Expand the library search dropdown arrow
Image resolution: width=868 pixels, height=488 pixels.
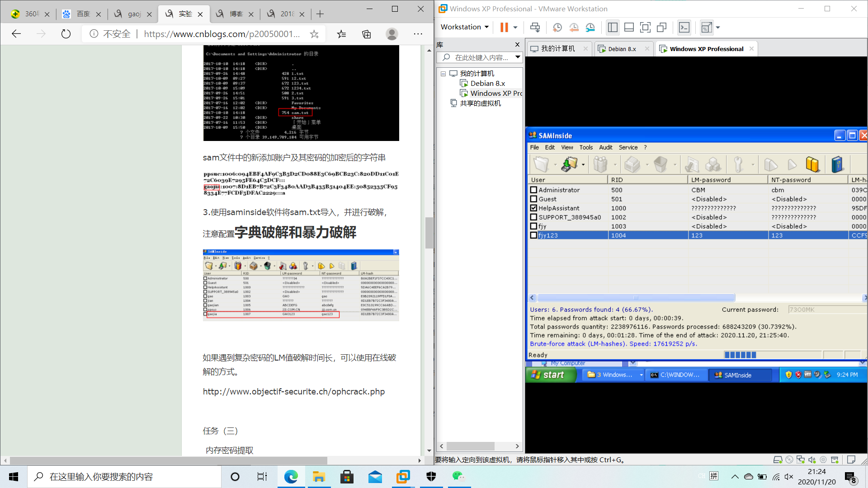click(518, 57)
